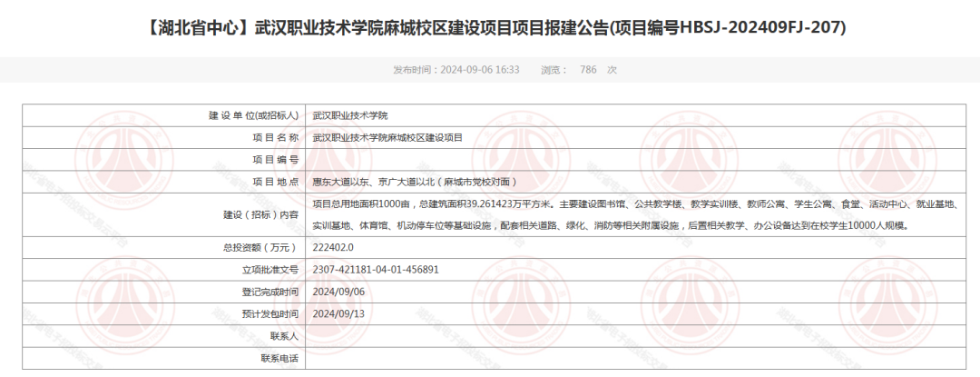The width and height of the screenshot is (980, 377).
Task: Select project name value 武汉职业技术学院麻城校区建设项目
Action: coord(387,137)
